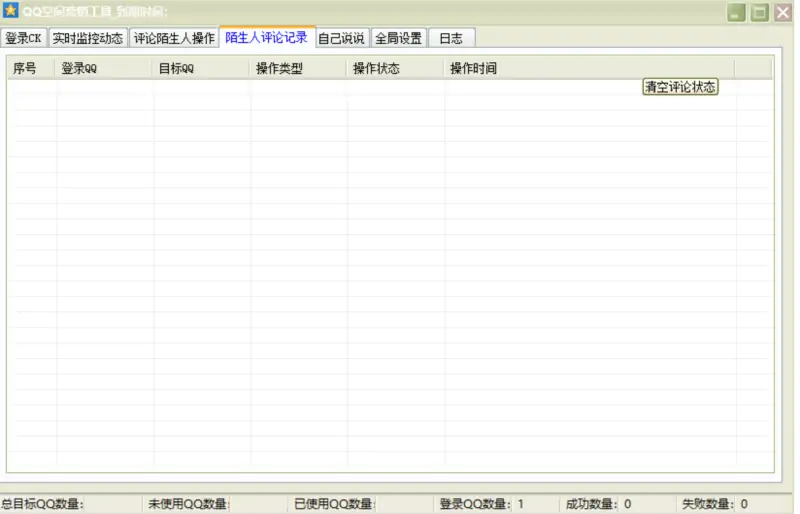Viewport: 800px width, 514px height.
Task: Close the window with the X button
Action: pyautogui.click(x=782, y=13)
